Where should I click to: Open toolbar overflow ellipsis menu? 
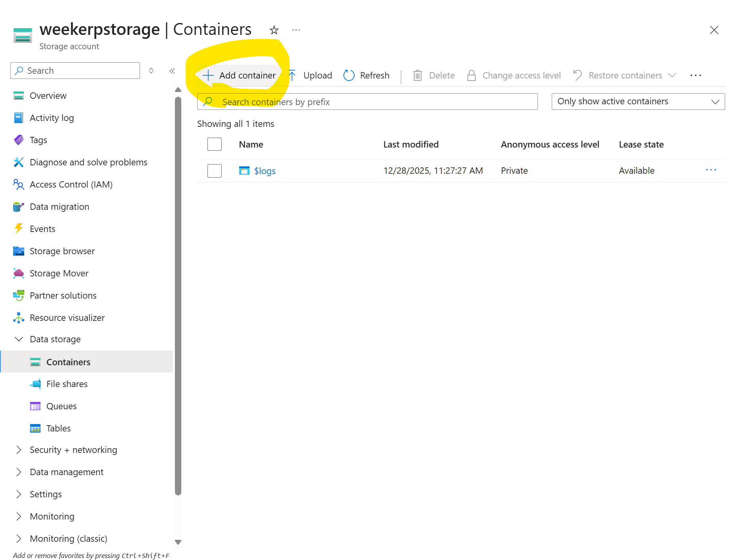pos(695,75)
